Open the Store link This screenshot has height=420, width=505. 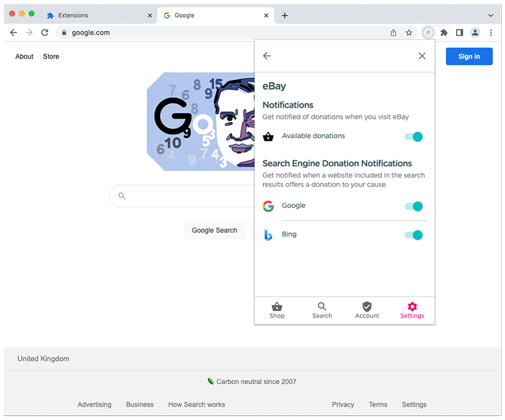point(51,56)
